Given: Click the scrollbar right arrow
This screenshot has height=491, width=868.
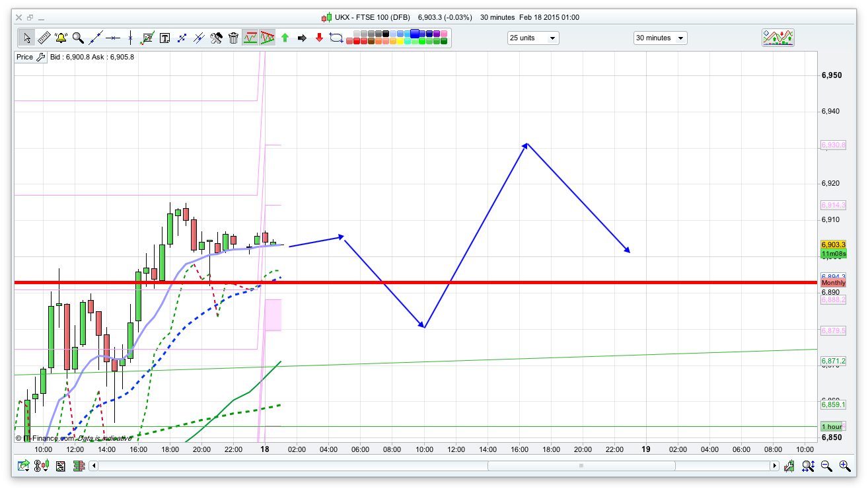Looking at the screenshot, I should 774,466.
